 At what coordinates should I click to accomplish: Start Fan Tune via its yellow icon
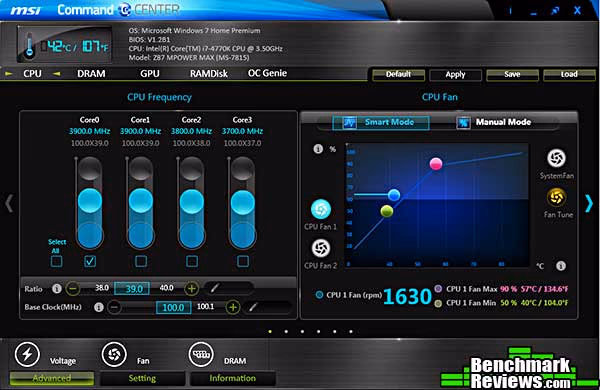556,197
